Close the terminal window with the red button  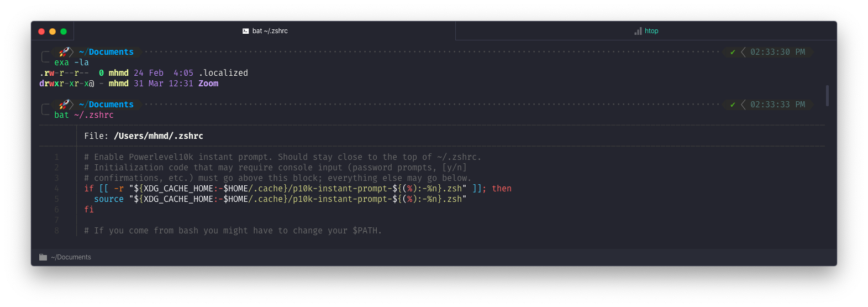coord(41,32)
